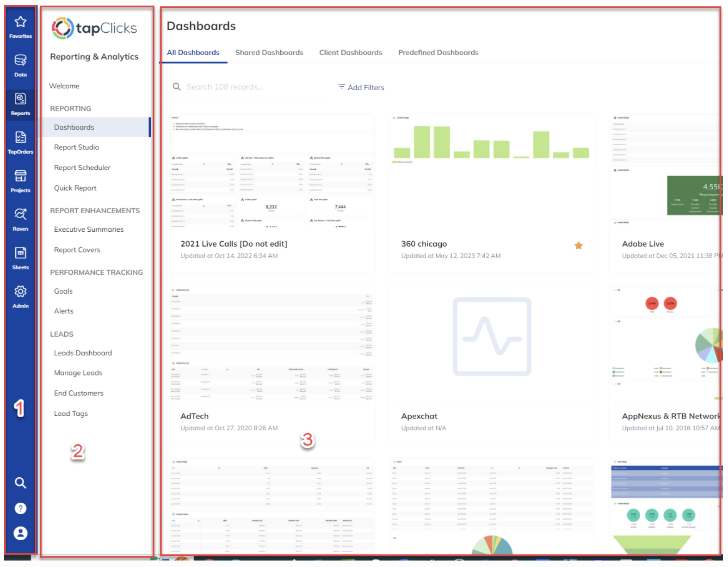This screenshot has width=728, height=567.
Task: Open Admin gear icon
Action: 20,296
